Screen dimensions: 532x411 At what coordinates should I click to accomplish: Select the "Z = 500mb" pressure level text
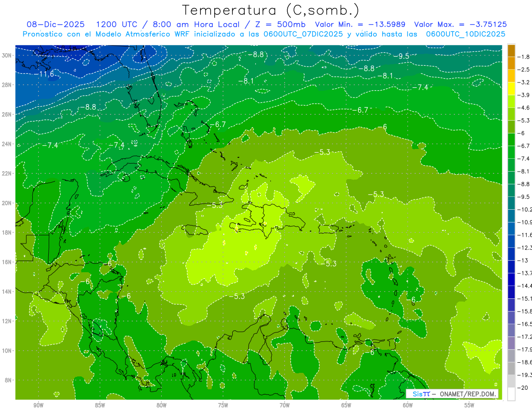[x=280, y=24]
